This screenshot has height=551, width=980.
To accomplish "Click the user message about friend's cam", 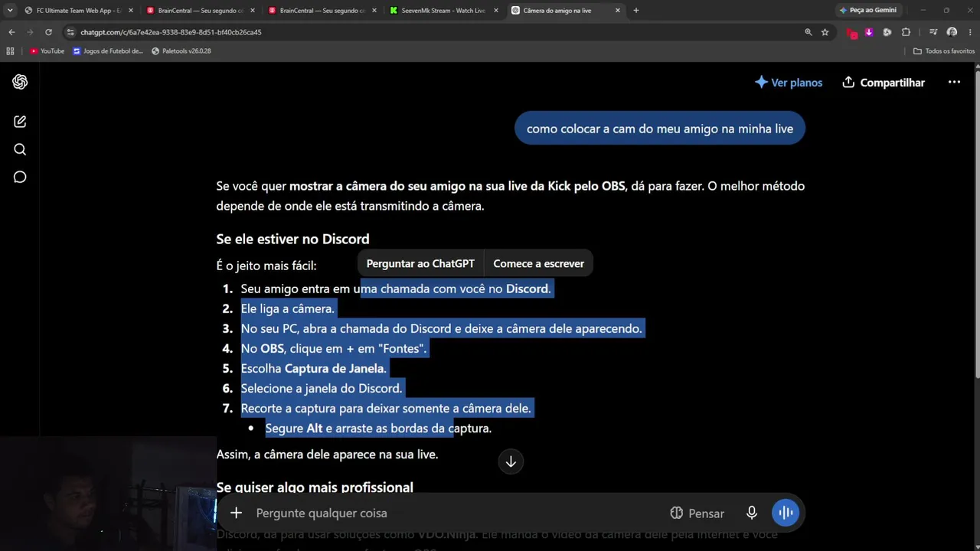I will [x=660, y=129].
